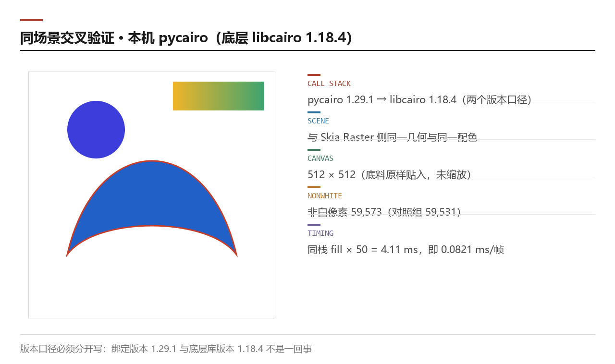
Task: Click the green marker above CANVAS
Action: click(314, 150)
